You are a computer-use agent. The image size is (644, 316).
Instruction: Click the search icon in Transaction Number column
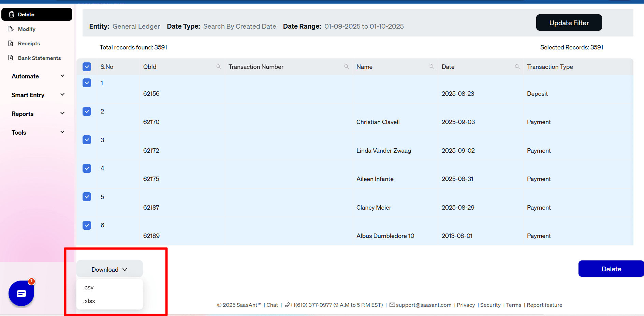(347, 67)
